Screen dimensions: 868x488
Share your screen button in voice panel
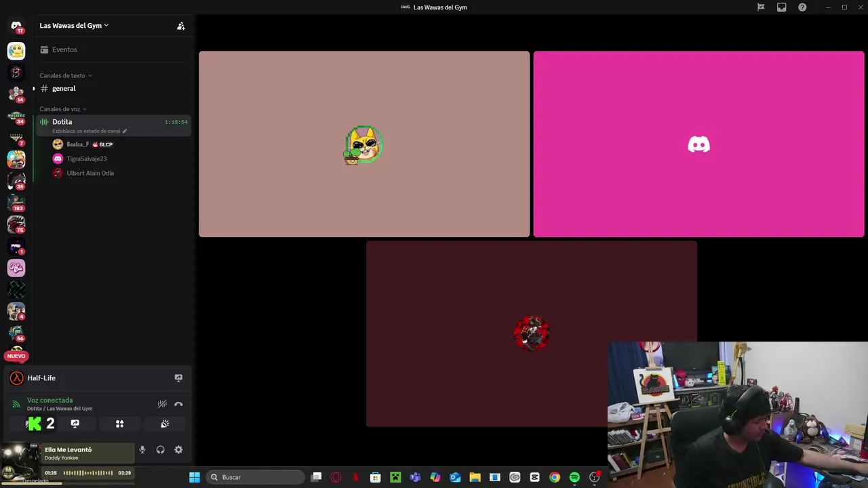click(75, 424)
